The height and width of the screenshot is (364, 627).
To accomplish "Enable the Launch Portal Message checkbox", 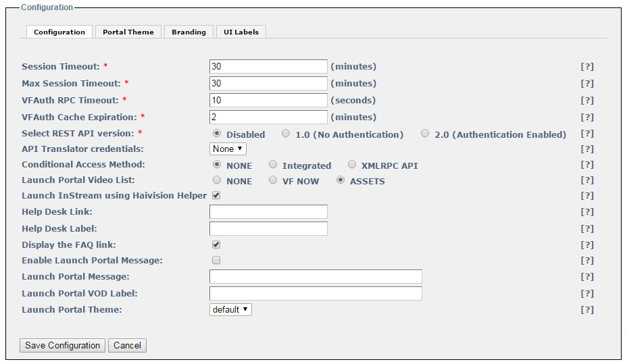I will [216, 260].
